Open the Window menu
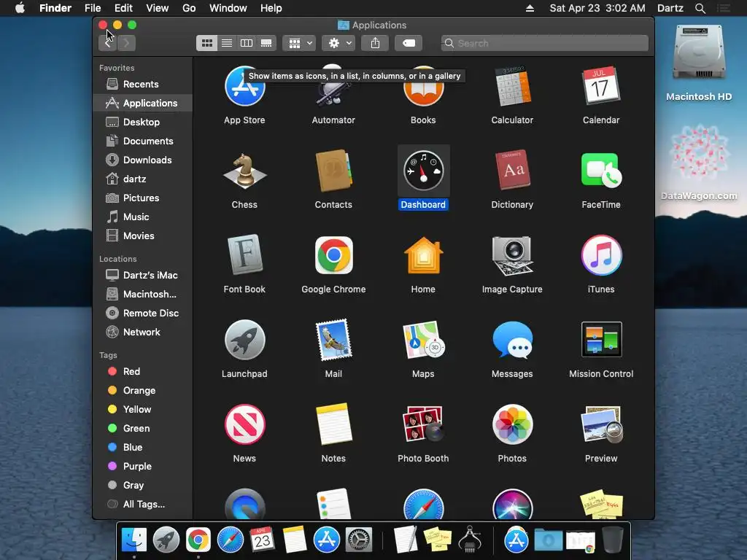Image resolution: width=747 pixels, height=560 pixels. coord(228,8)
